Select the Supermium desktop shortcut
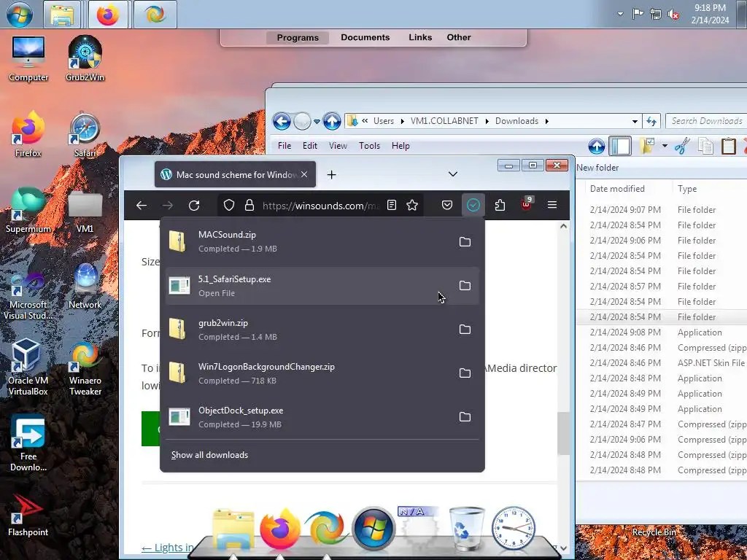The width and height of the screenshot is (747, 560). tap(28, 211)
